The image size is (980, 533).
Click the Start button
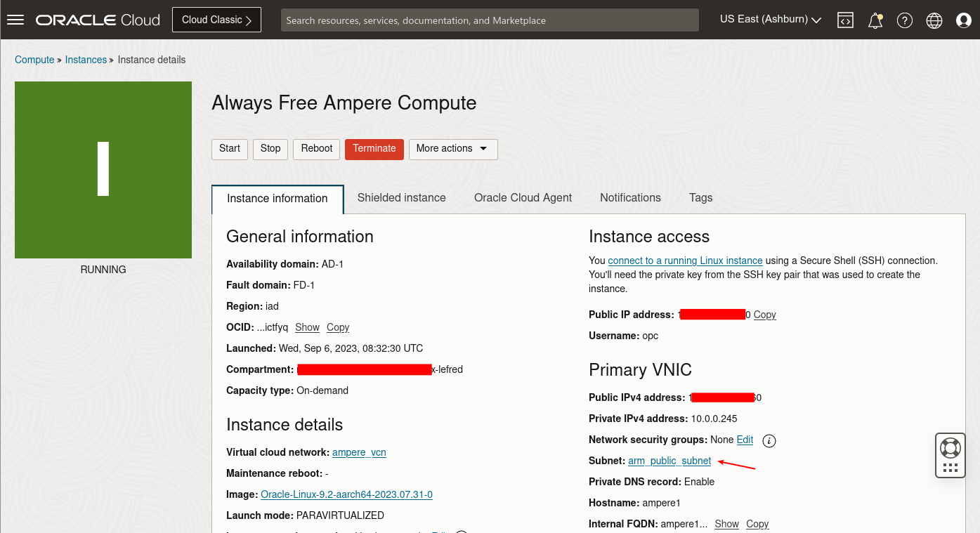tap(230, 149)
